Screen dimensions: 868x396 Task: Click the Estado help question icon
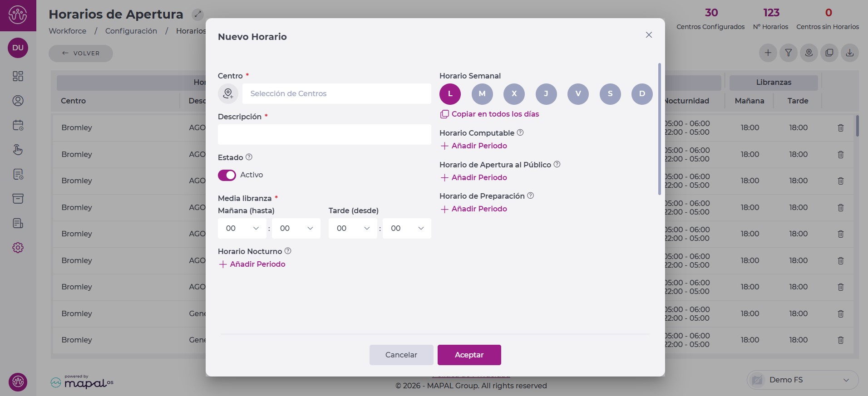(249, 157)
